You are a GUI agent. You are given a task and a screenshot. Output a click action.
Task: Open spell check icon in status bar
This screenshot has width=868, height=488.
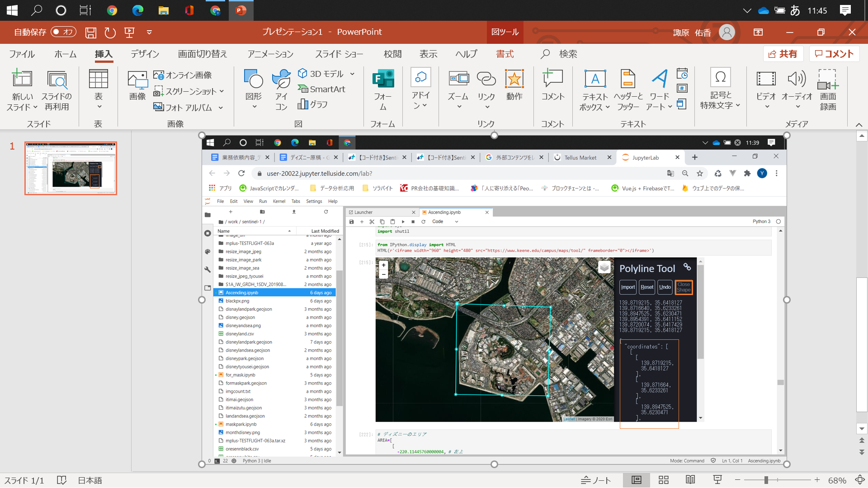61,480
